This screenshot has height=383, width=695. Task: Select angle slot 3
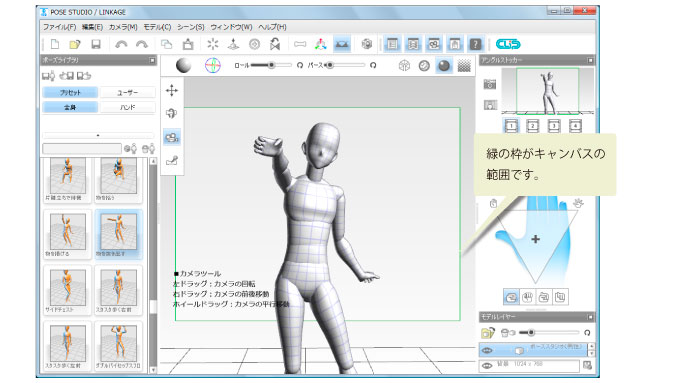click(554, 126)
